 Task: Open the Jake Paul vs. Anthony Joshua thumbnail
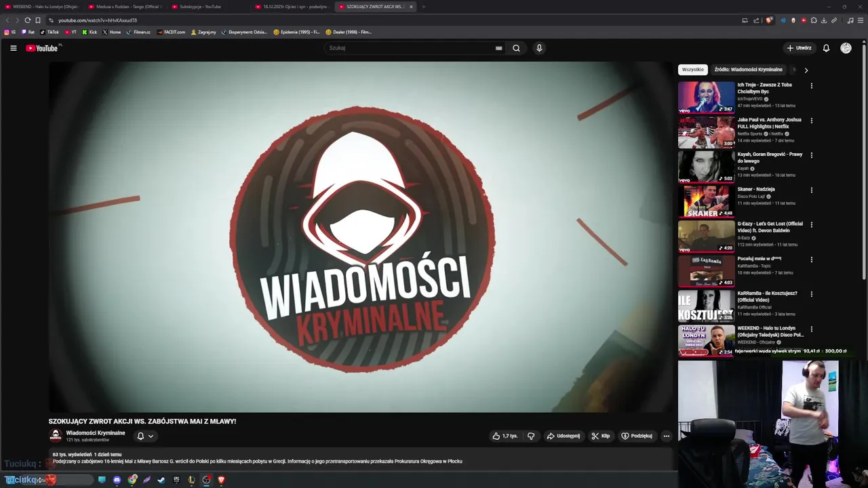(706, 132)
